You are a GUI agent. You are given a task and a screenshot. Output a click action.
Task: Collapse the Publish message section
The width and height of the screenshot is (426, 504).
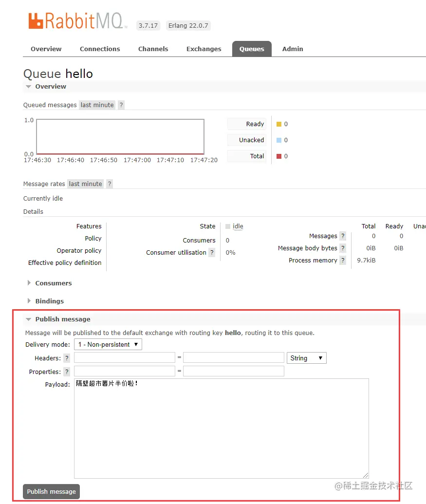click(x=63, y=319)
